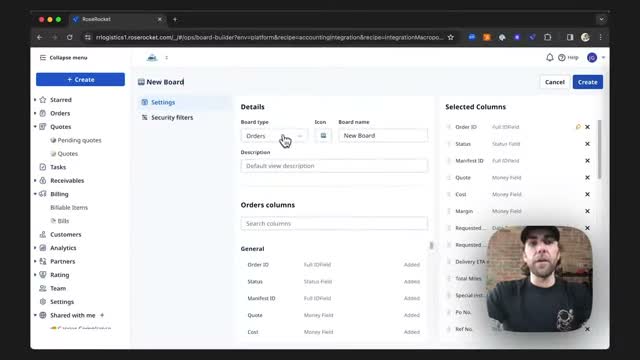Click the Team sidebar icon
This screenshot has width=640, height=360.
[x=43, y=288]
